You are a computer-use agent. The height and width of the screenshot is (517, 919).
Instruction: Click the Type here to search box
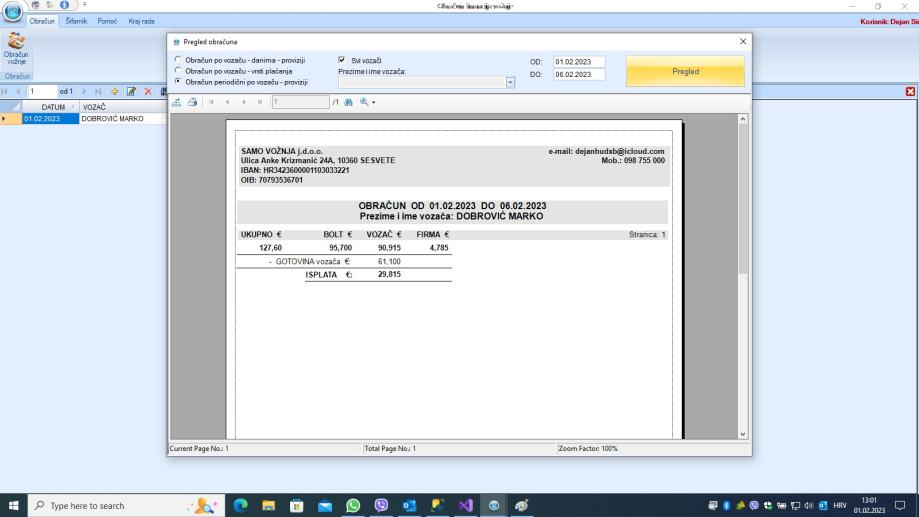pyautogui.click(x=126, y=505)
